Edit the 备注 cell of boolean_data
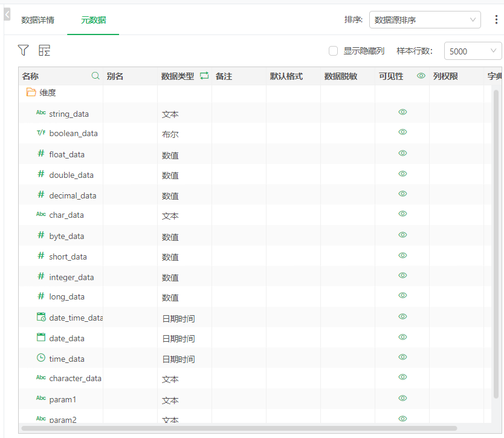The width and height of the screenshot is (504, 438). 239,133
